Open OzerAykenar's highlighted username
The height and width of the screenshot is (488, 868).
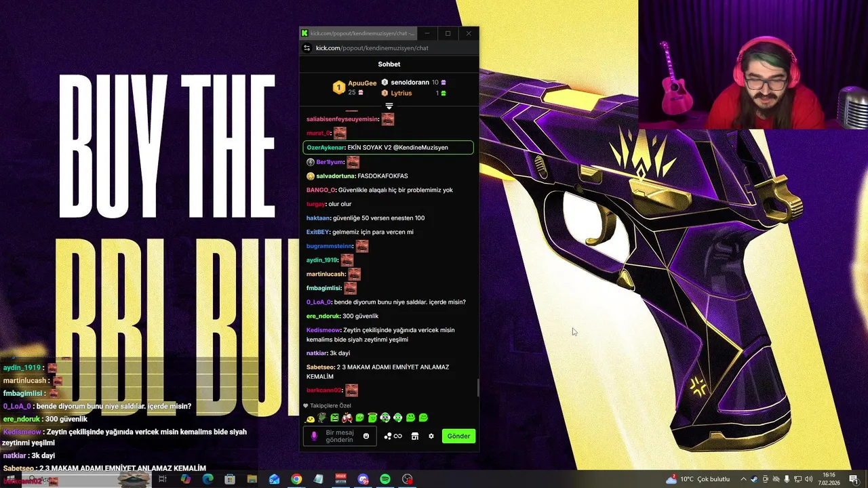pos(326,147)
